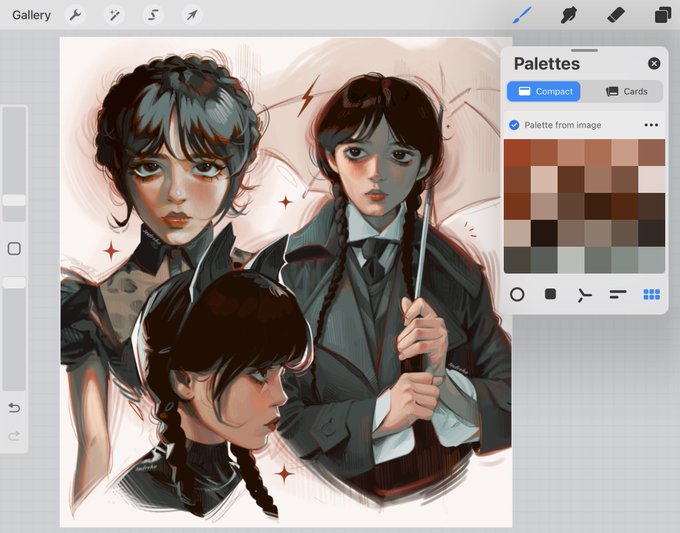Pick the peach swatch fifth in top row
The height and width of the screenshot is (533, 680).
(624, 152)
